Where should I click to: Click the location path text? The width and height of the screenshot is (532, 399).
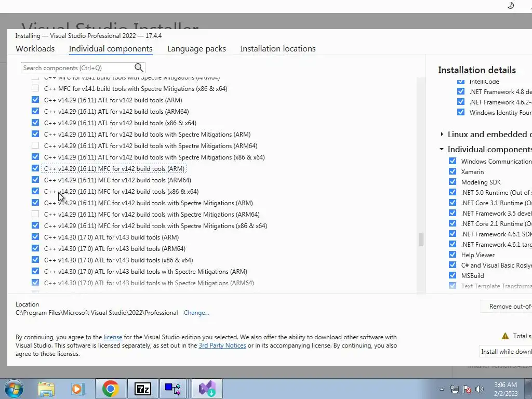(x=97, y=313)
